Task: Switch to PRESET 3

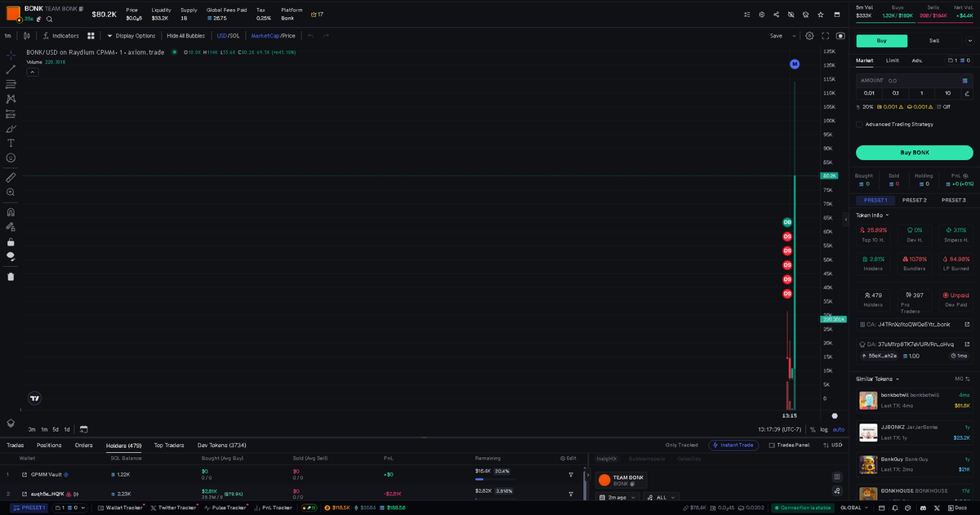Action: 953,200
